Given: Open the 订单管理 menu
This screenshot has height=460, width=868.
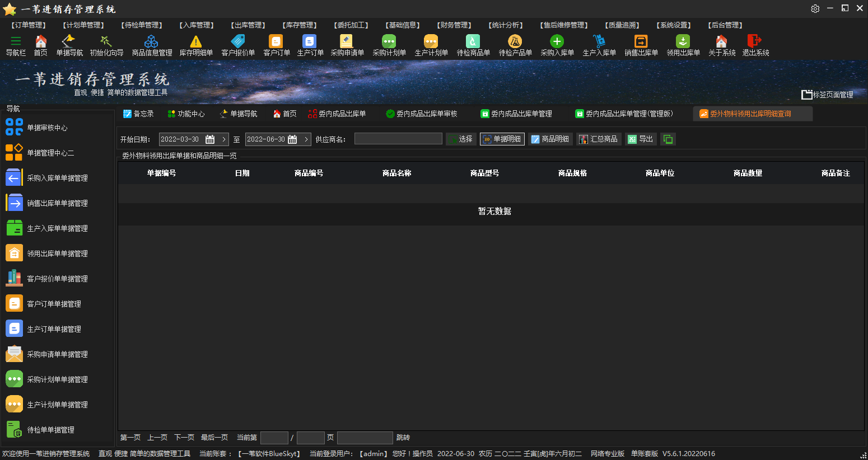Looking at the screenshot, I should tap(29, 25).
